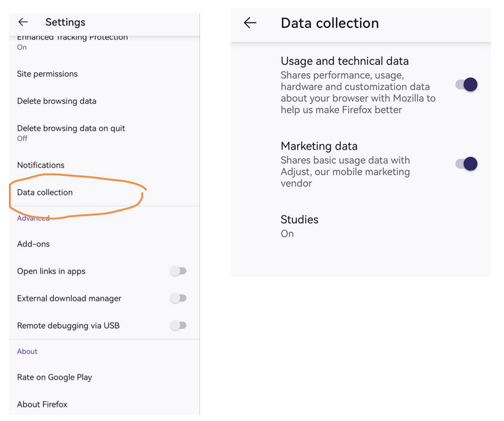Click the Settings screen title

(66, 22)
